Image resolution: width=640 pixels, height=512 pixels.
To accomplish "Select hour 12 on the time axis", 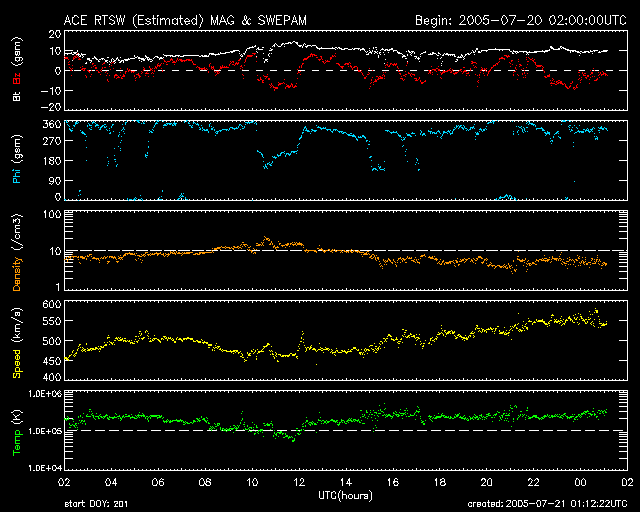I will click(x=298, y=482).
